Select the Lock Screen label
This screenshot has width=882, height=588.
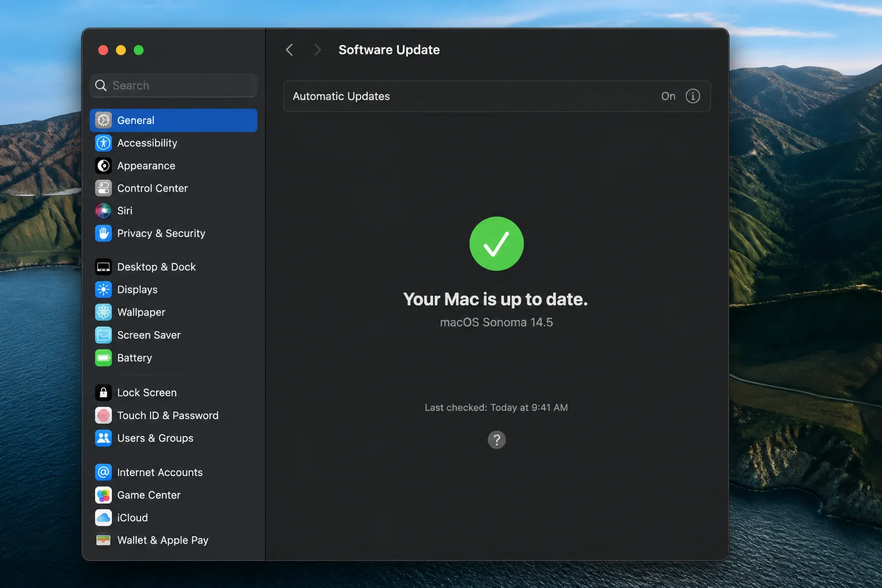(147, 393)
